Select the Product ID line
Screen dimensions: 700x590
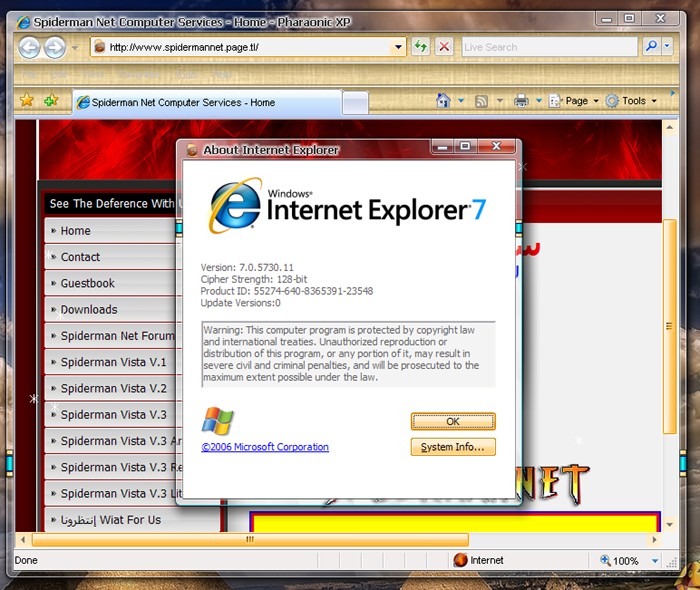click(x=287, y=291)
